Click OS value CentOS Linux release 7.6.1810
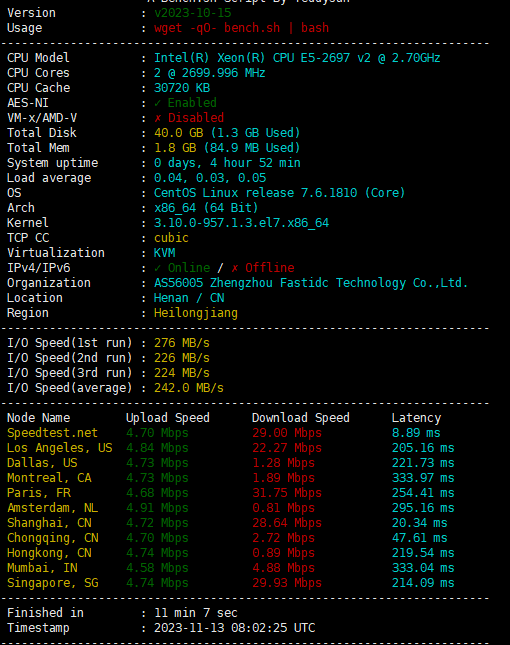The image size is (510, 645). (x=279, y=193)
